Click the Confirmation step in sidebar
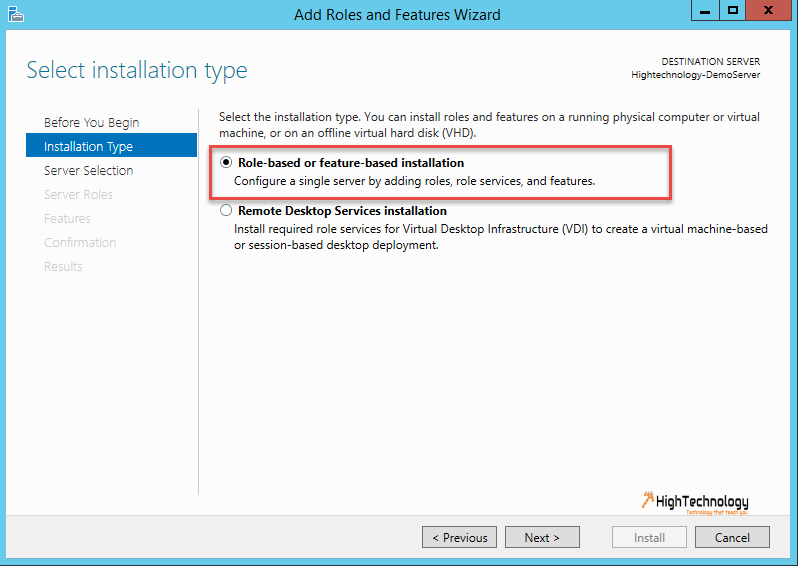Image resolution: width=798 pixels, height=566 pixels. click(80, 242)
